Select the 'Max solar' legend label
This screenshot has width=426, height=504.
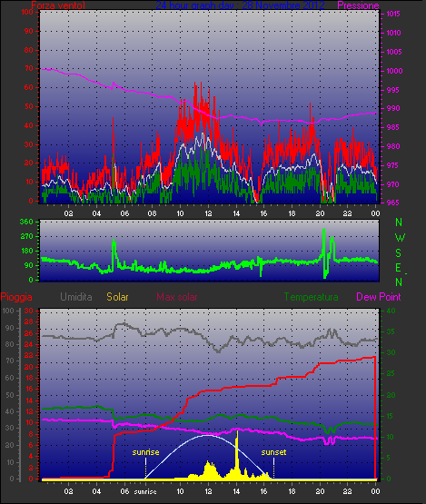(x=177, y=297)
